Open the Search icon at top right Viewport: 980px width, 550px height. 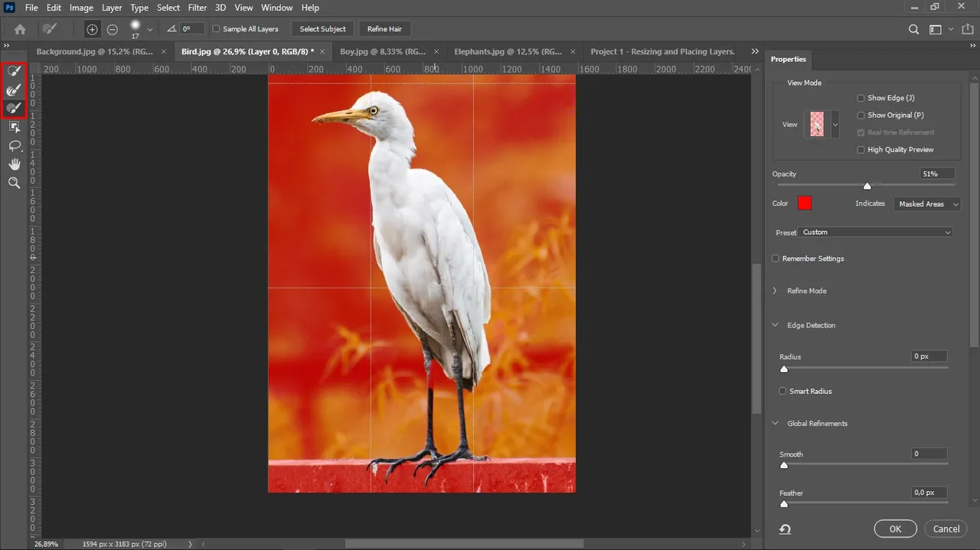point(913,29)
